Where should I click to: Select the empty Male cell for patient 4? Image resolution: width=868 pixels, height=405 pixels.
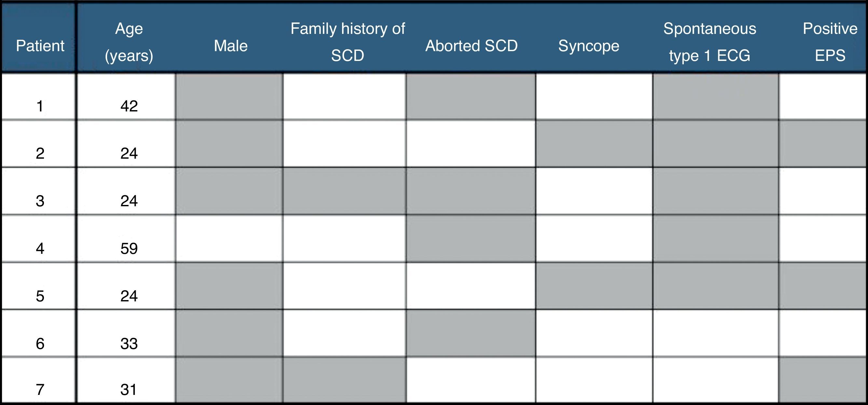pyautogui.click(x=229, y=239)
